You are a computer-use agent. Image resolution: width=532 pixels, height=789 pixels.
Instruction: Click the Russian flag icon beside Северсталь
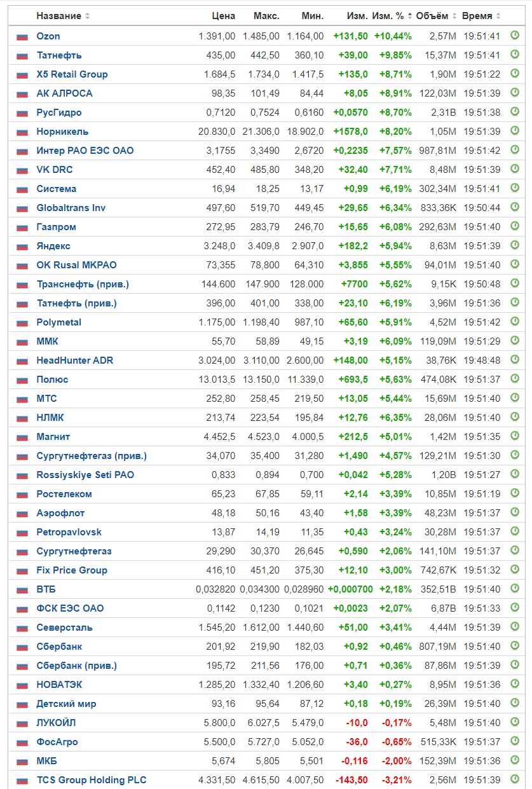pyautogui.click(x=22, y=628)
